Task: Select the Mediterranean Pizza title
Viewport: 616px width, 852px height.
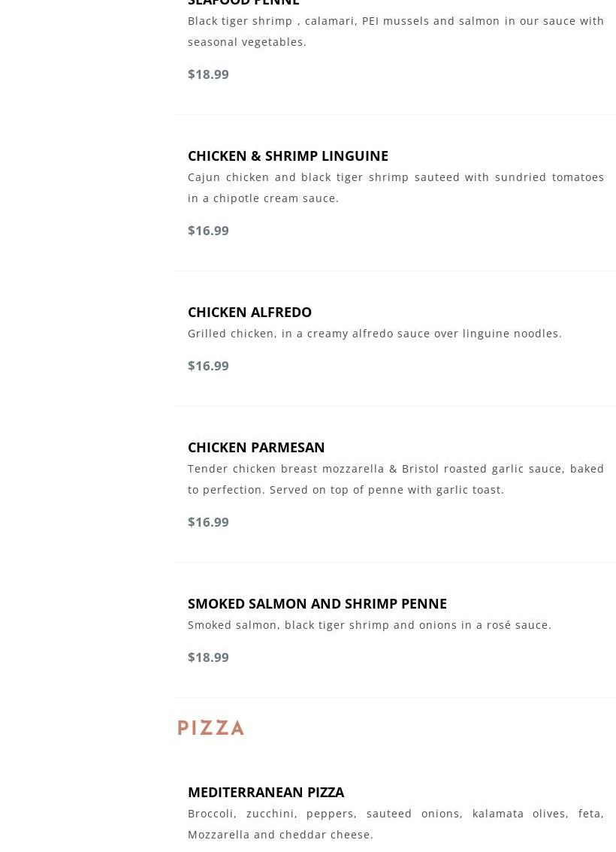Action: (266, 792)
